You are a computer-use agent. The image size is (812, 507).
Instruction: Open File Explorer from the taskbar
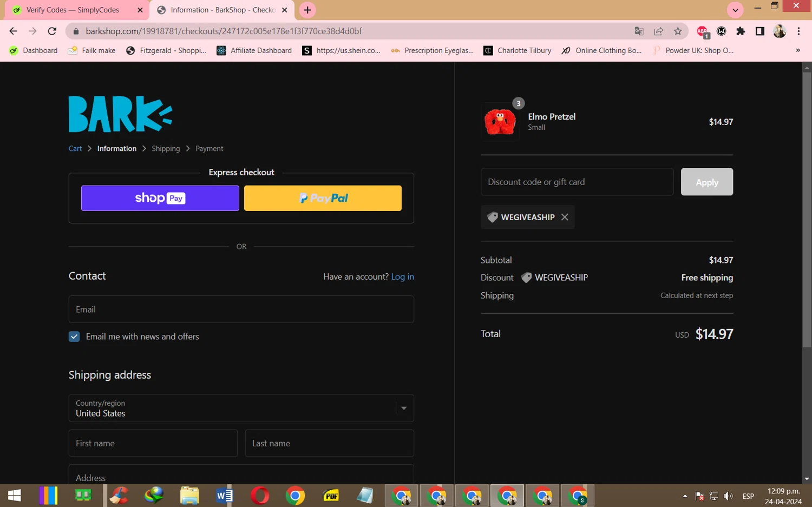(189, 496)
